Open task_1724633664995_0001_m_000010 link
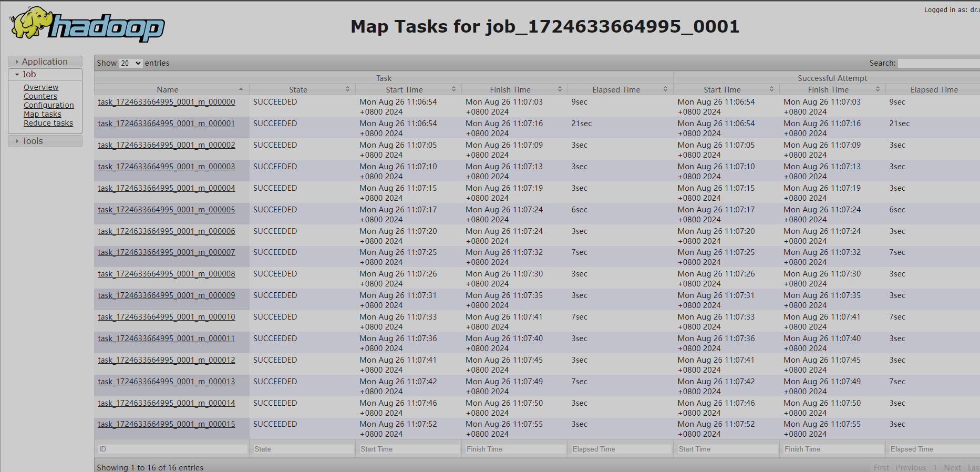 [x=167, y=317]
